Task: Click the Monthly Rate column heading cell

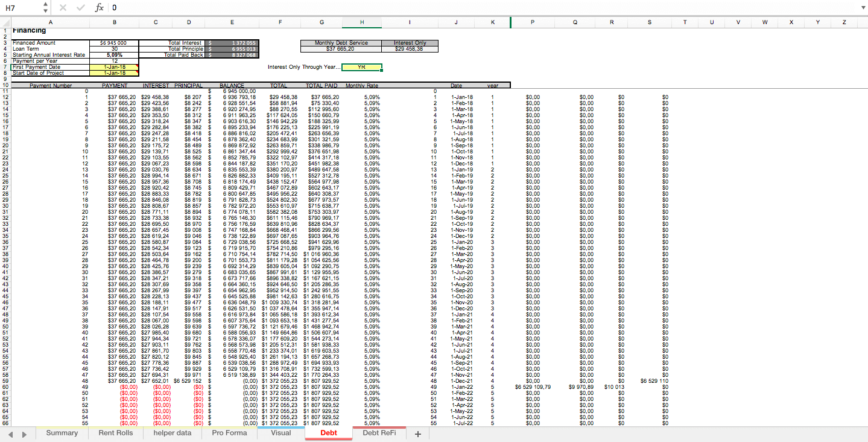Action: tap(362, 86)
